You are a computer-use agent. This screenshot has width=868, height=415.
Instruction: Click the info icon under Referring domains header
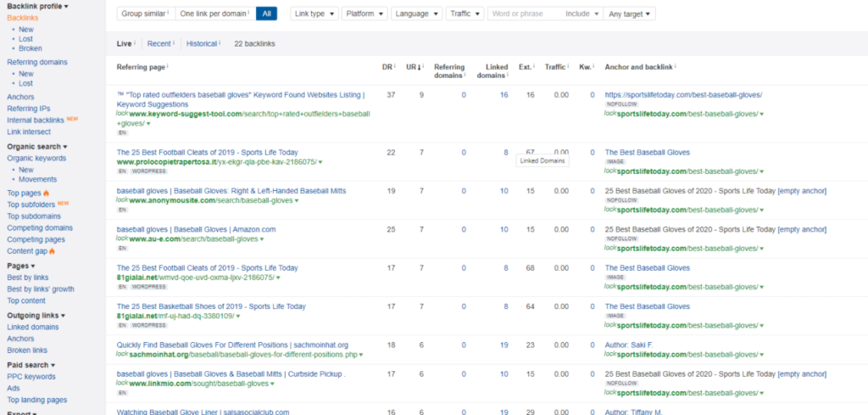coord(465,76)
